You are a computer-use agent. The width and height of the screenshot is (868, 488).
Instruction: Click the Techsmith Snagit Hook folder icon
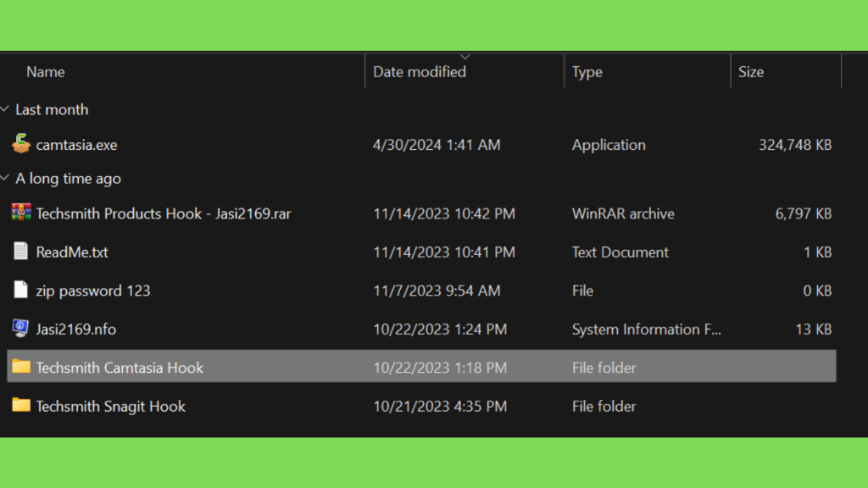21,405
